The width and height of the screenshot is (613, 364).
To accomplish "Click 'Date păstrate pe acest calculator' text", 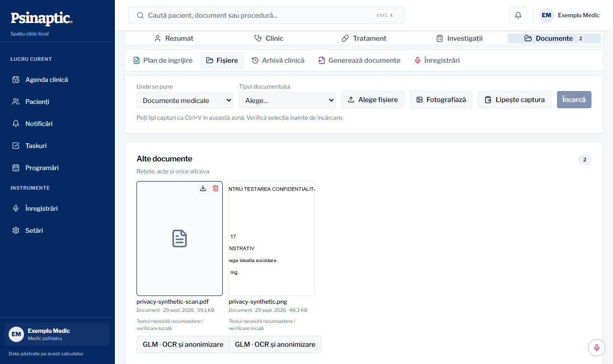I will coord(46,354).
